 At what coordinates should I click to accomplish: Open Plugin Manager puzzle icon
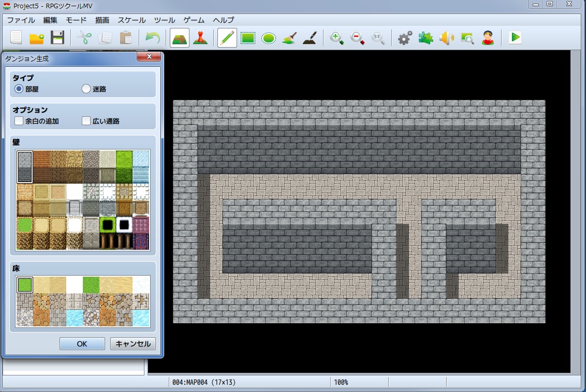tap(426, 38)
